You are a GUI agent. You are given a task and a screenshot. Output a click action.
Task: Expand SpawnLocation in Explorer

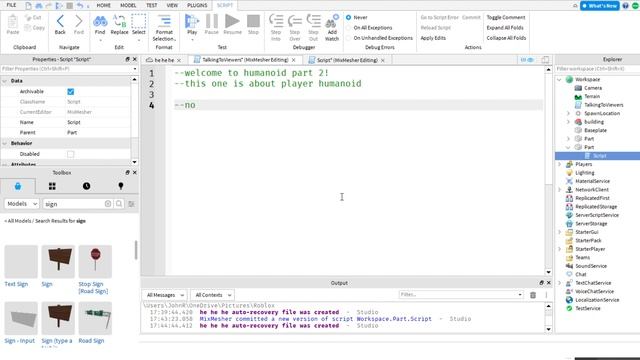pos(568,113)
